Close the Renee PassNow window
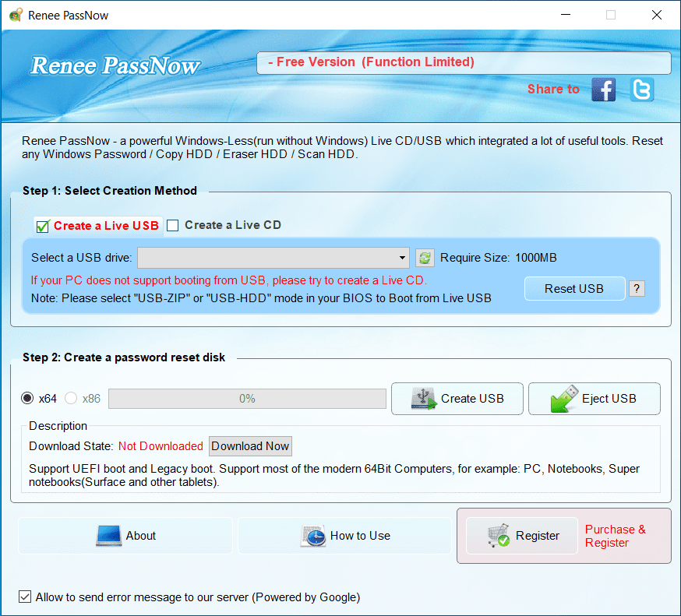The height and width of the screenshot is (616, 681). [657, 15]
